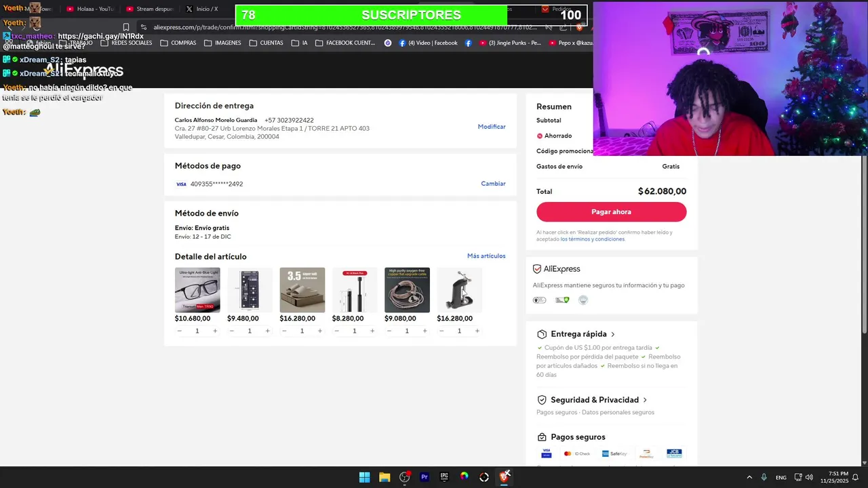Open the REDES SOCIALES bookmarks folder
Image resolution: width=868 pixels, height=488 pixels.
click(126, 43)
